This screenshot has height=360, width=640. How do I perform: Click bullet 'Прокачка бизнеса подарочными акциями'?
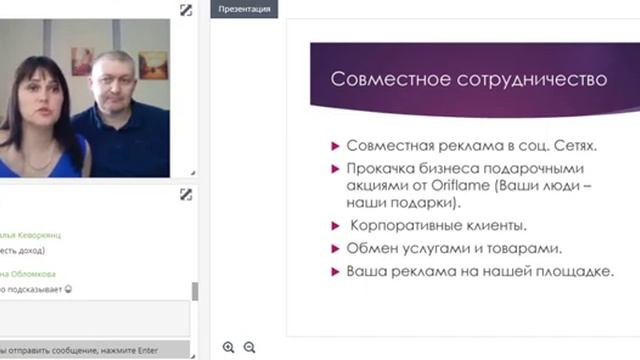(469, 185)
